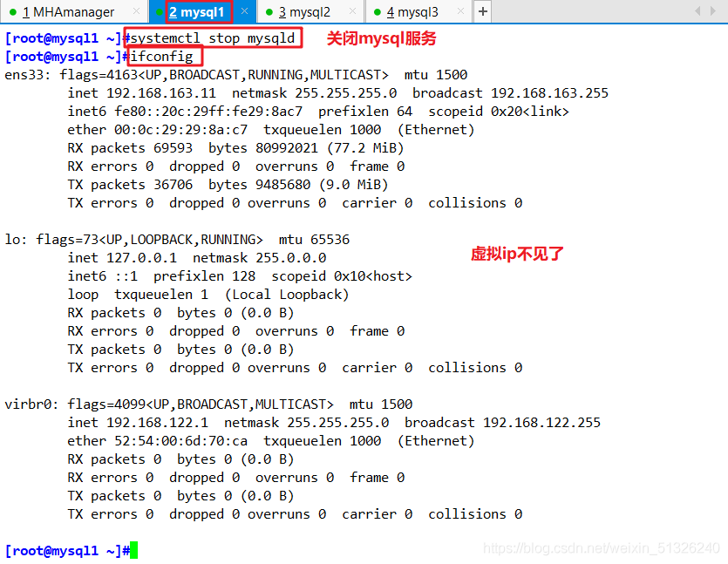Click the green status dot on mysql2 tab
This screenshot has width=728, height=564.
click(x=269, y=12)
